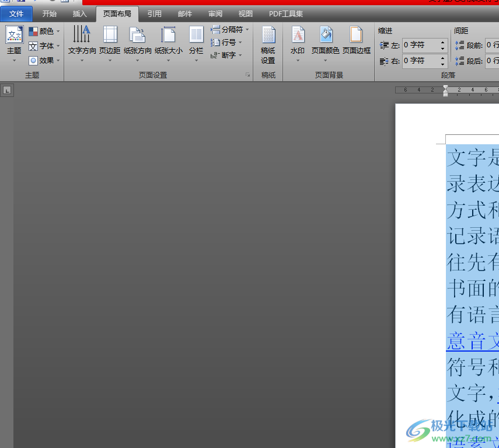Click the document line starting 方式
The image size is (499, 448).
473,210
